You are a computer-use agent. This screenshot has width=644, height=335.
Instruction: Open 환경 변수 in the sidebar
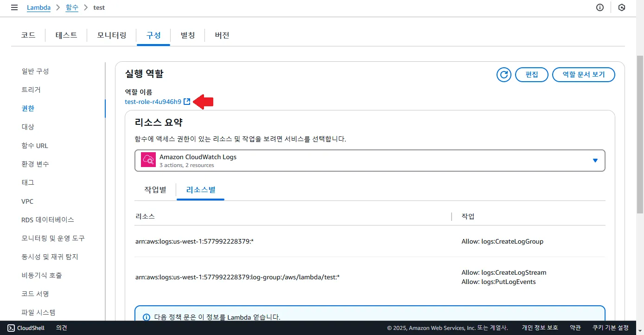coord(35,164)
